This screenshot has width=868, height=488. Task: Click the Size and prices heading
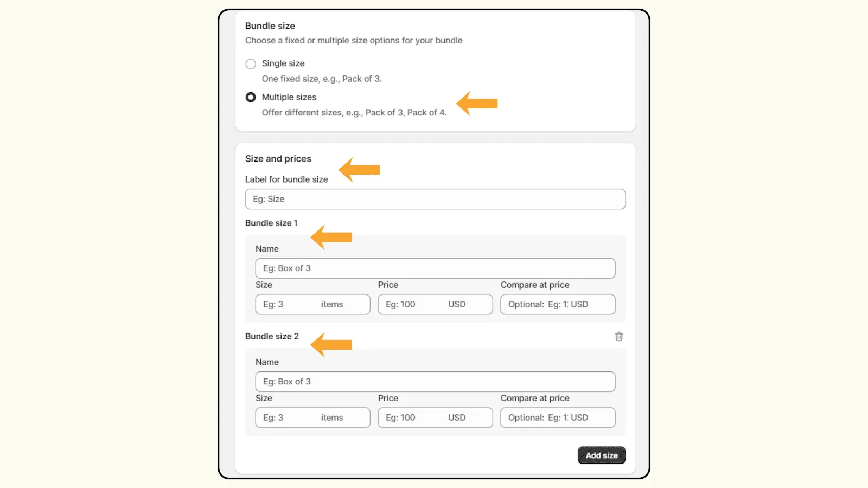278,158
